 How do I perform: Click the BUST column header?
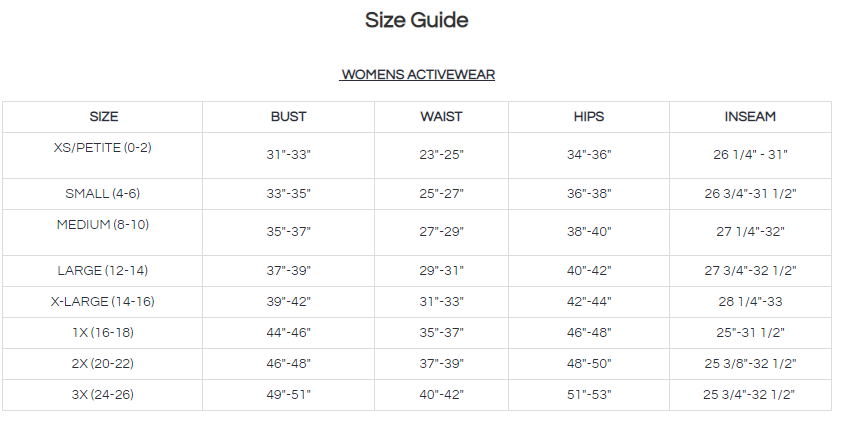(x=289, y=117)
